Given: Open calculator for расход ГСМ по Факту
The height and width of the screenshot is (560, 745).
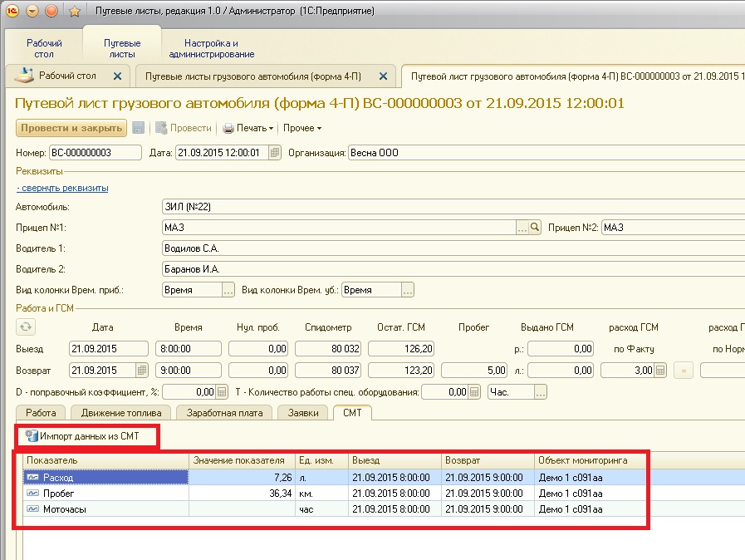Looking at the screenshot, I should [660, 371].
